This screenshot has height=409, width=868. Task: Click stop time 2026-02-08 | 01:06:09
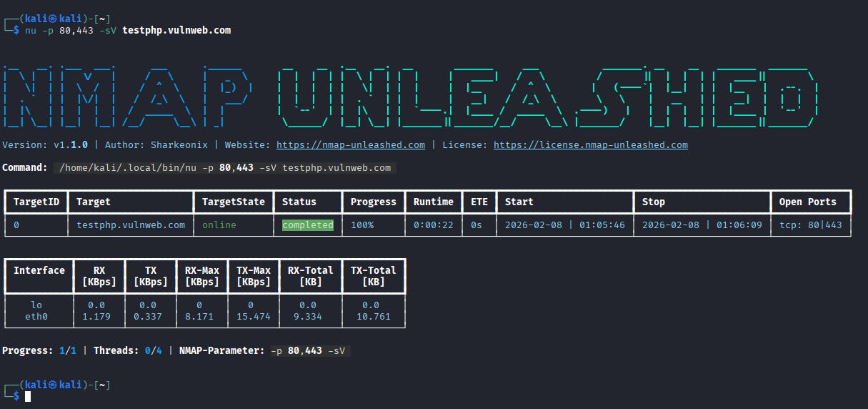click(702, 225)
